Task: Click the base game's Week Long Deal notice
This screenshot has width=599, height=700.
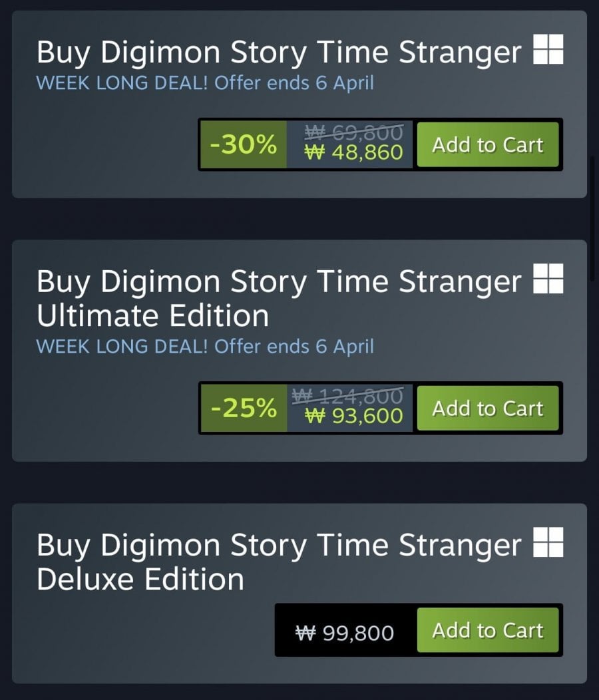Action: (205, 84)
